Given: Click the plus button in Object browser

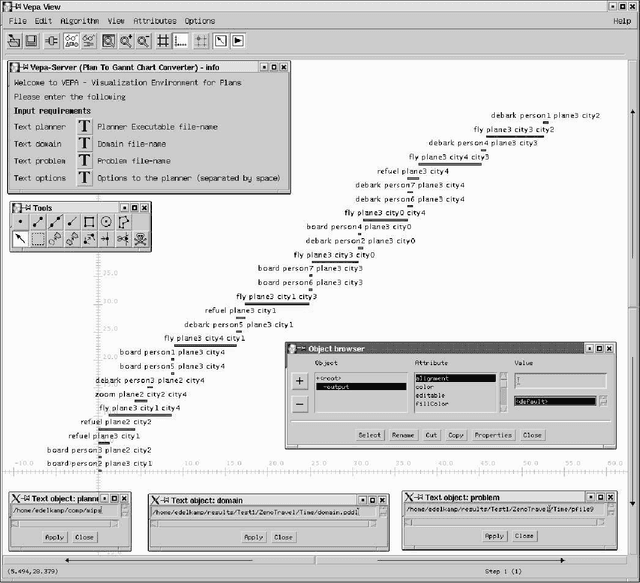Looking at the screenshot, I should (x=299, y=381).
